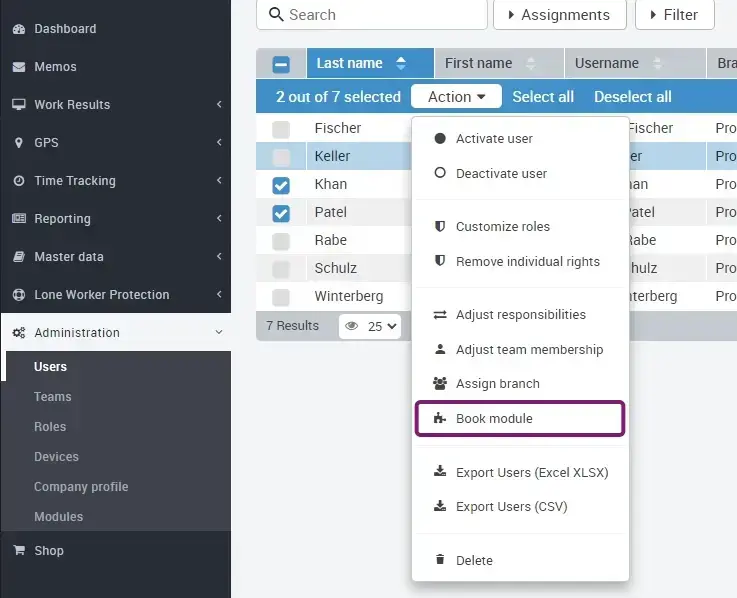Choose Assign branch from the action menu

click(497, 384)
